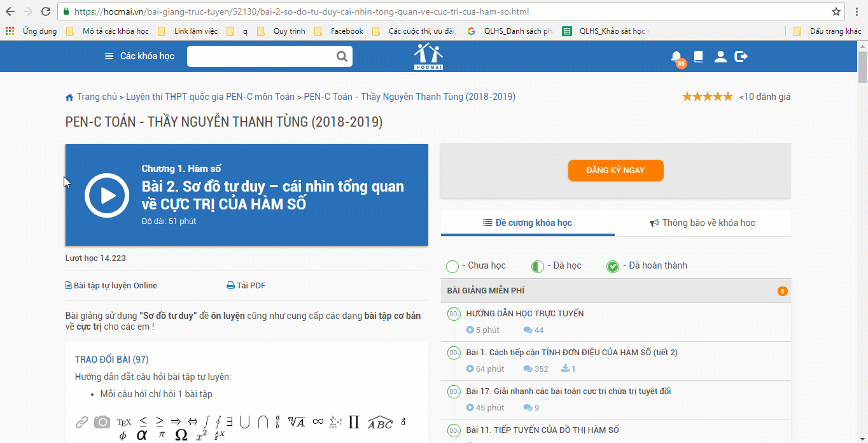
Task: Insert the lowercase pi symbol
Action: coord(162,435)
